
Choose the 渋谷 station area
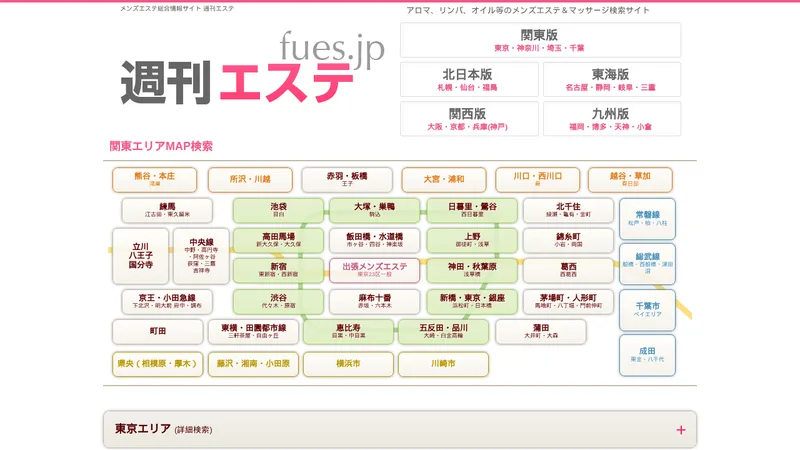point(279,302)
